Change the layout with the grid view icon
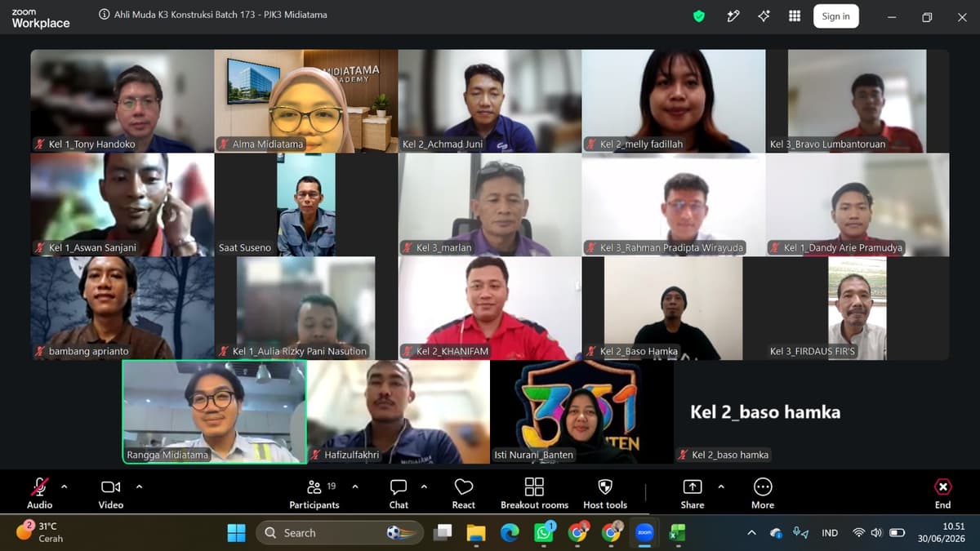The image size is (980, 551). tap(795, 16)
